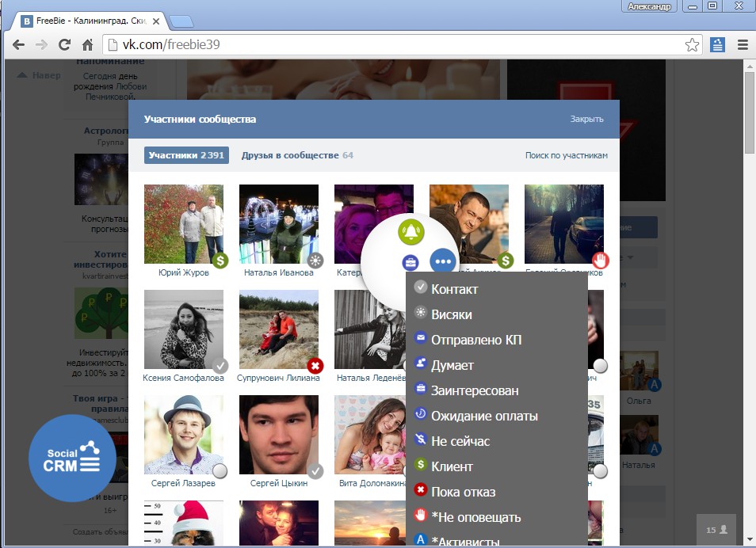Screen dimensions: 756x548
Task: Open Супрунович Лилиана name link
Action: 278,378
